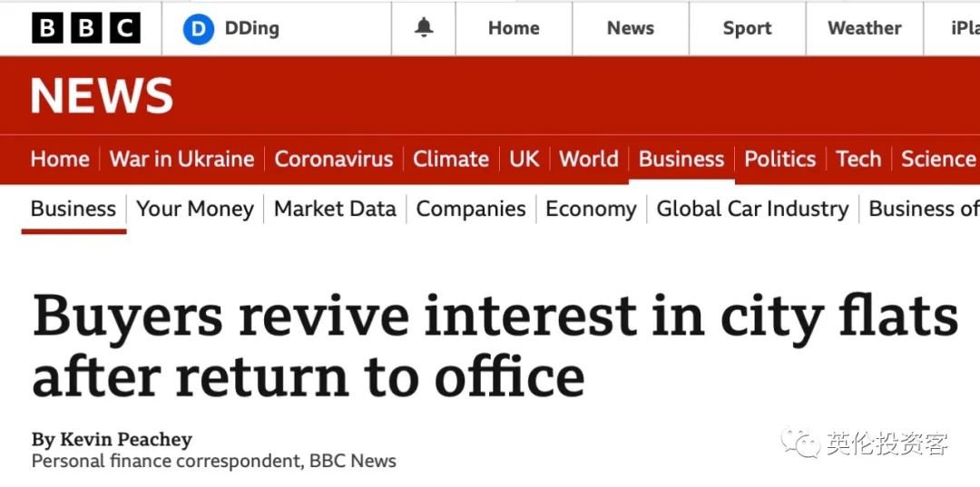
Task: Select War in Ukraine in the red bar
Action: [181, 159]
